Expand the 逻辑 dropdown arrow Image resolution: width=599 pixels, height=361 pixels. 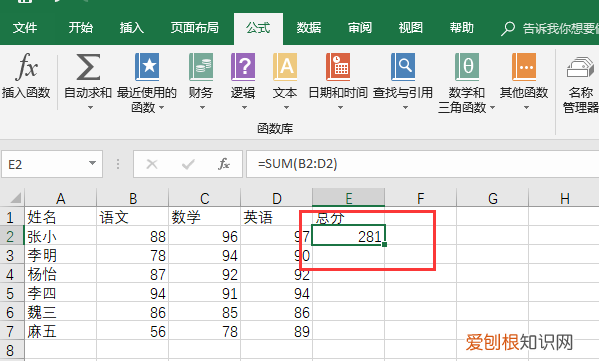point(244,108)
